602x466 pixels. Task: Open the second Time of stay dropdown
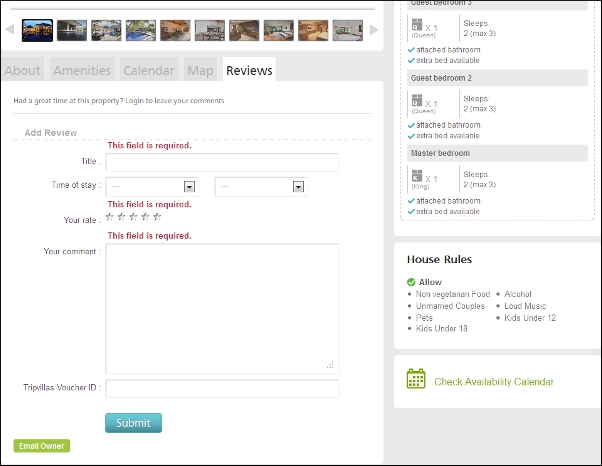tap(260, 186)
